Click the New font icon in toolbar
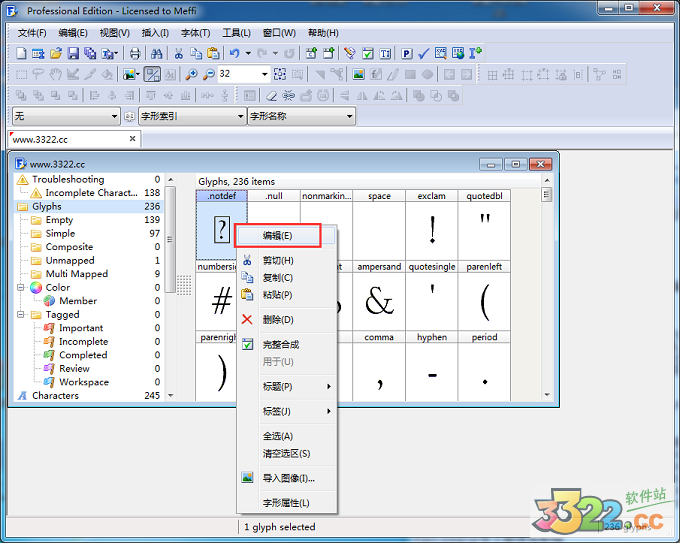The image size is (680, 543). click(x=21, y=53)
